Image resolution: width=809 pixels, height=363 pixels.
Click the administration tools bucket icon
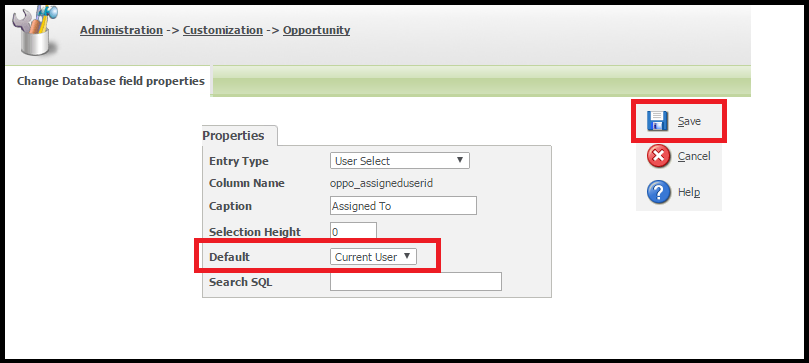point(35,31)
